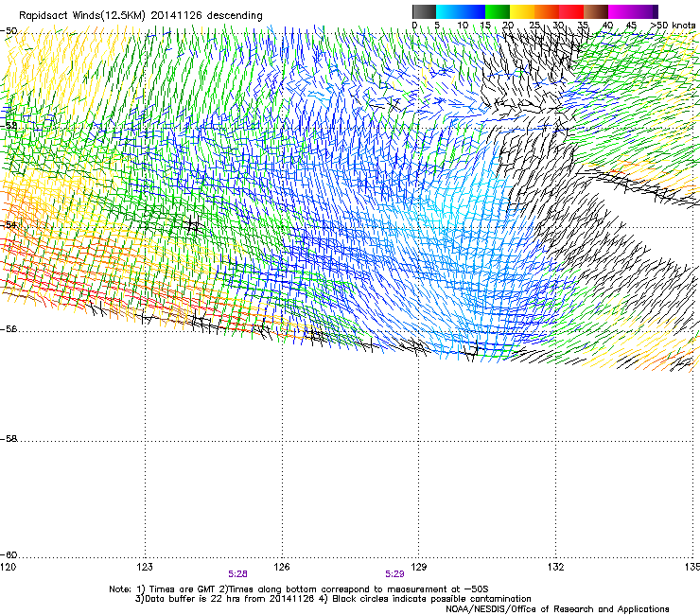
Task: Click the brown 35-40 knots legend swatch
Action: pos(596,11)
